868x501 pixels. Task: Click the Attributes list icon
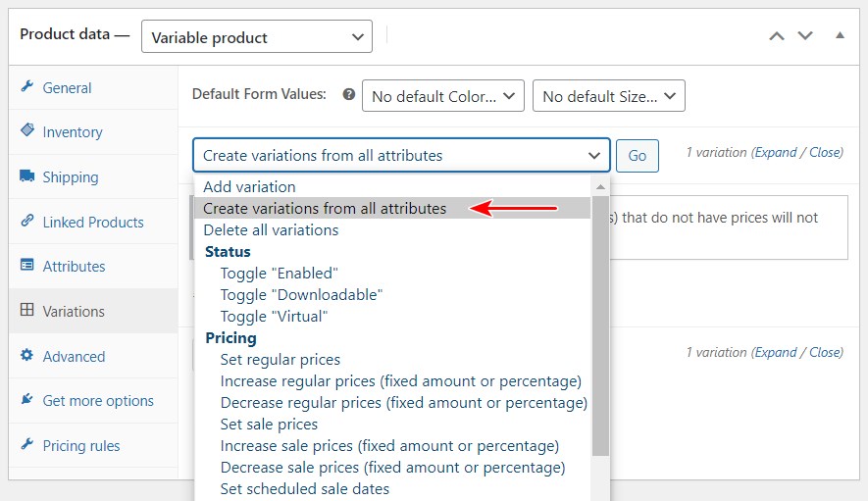coord(27,265)
